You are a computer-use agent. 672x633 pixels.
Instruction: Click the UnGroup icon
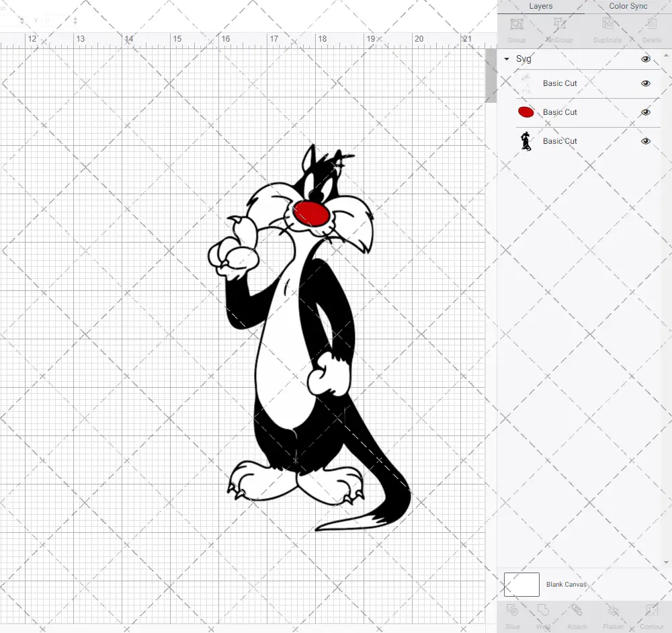pos(560,24)
